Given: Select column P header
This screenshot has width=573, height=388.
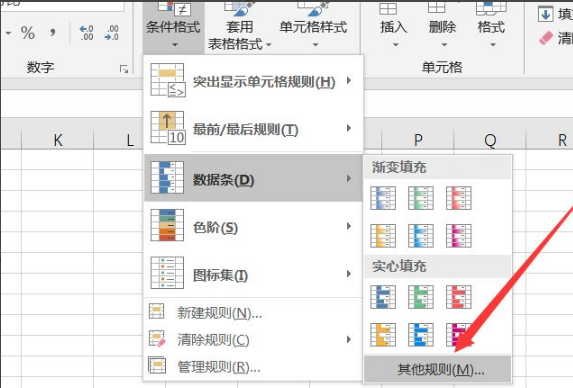Looking at the screenshot, I should click(x=418, y=139).
